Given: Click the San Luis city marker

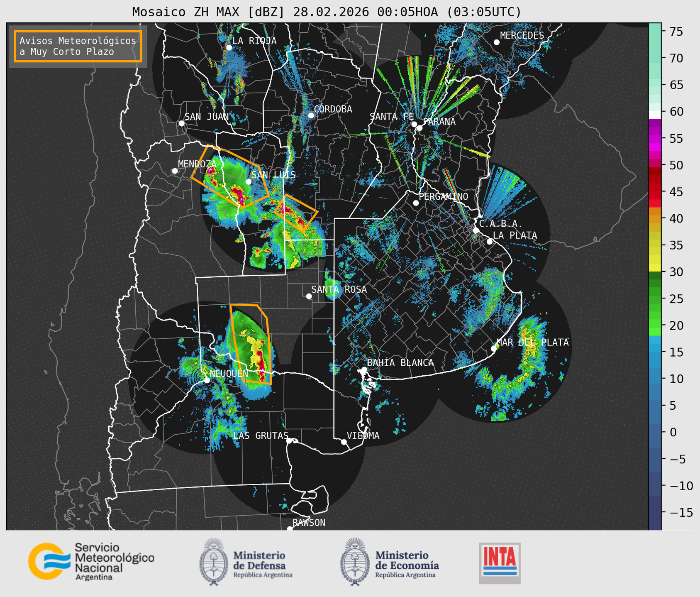Looking at the screenshot, I should point(249,181).
